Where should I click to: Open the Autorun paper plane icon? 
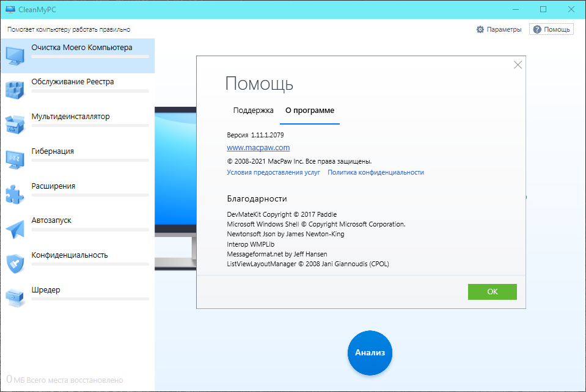click(15, 229)
